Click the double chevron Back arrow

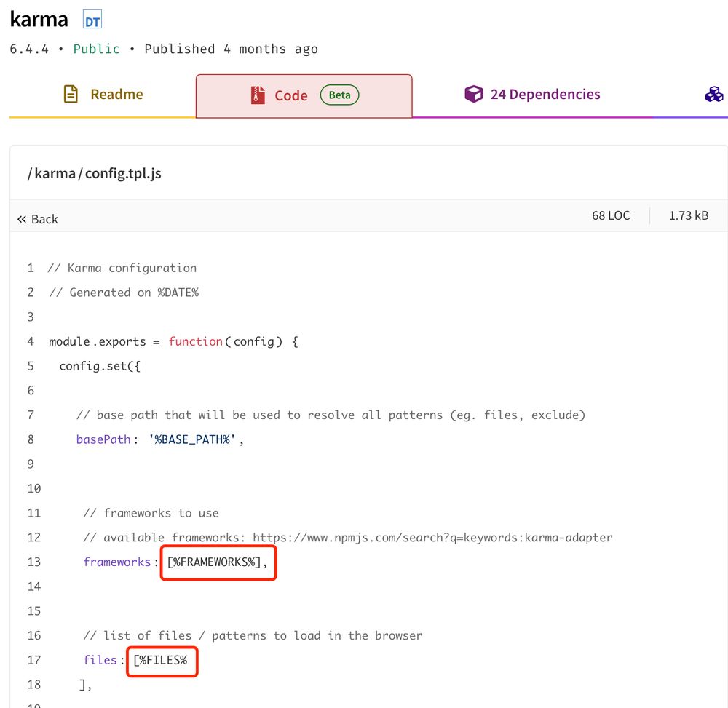(22, 219)
